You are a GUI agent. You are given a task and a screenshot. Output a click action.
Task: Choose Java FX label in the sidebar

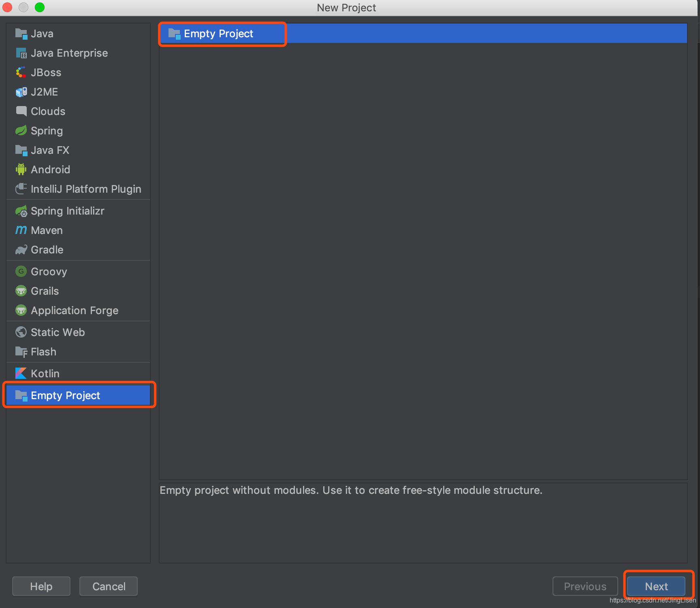[x=50, y=150]
